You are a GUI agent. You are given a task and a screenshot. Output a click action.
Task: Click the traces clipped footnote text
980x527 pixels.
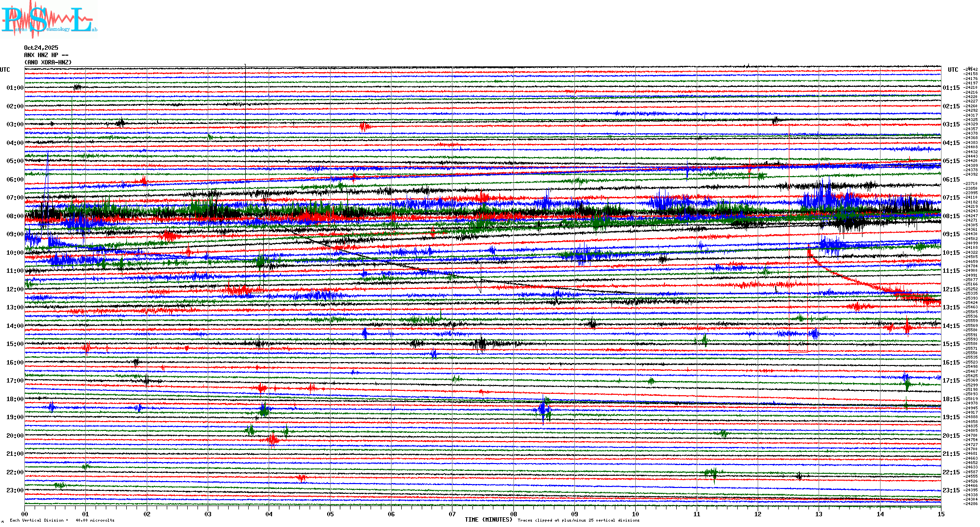click(578, 520)
